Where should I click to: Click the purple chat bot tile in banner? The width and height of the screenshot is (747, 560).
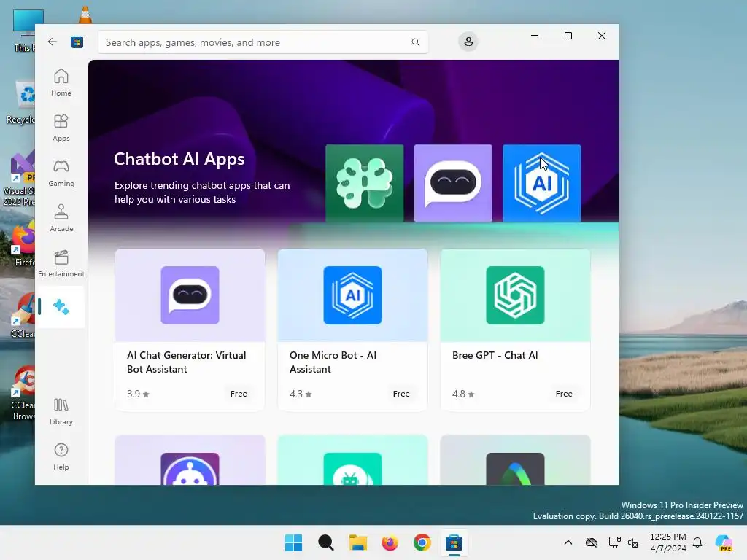coord(453,183)
